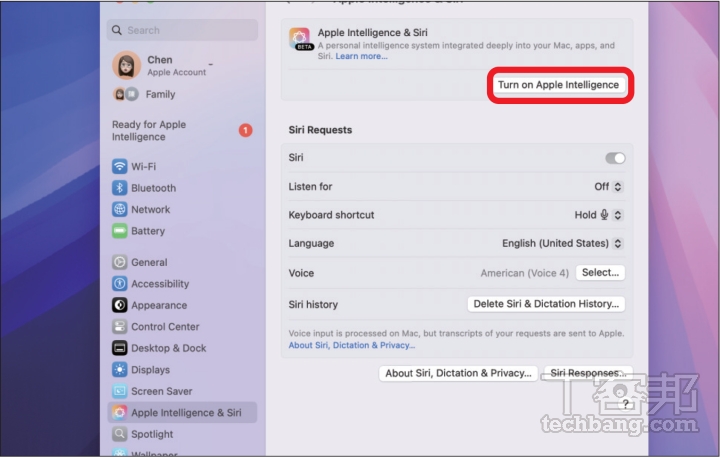Click the About Siri, Dictation & Privacy button
Viewport: 720px width, 457px height.
(x=458, y=373)
